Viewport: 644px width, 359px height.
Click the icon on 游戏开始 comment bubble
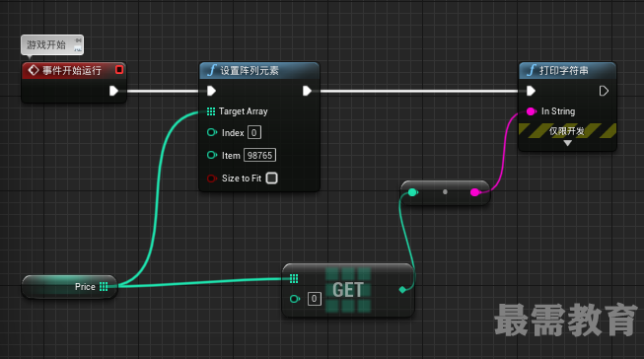click(x=78, y=44)
